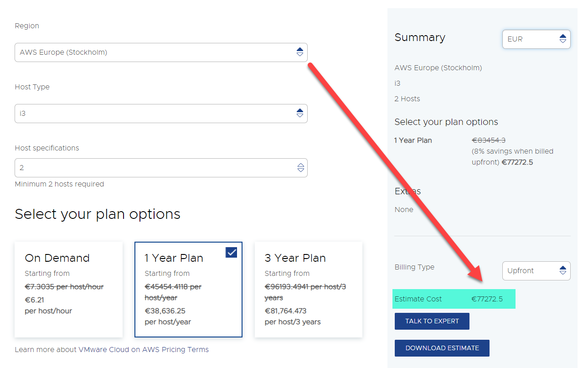Select the 3 Year Plan card

click(308, 290)
